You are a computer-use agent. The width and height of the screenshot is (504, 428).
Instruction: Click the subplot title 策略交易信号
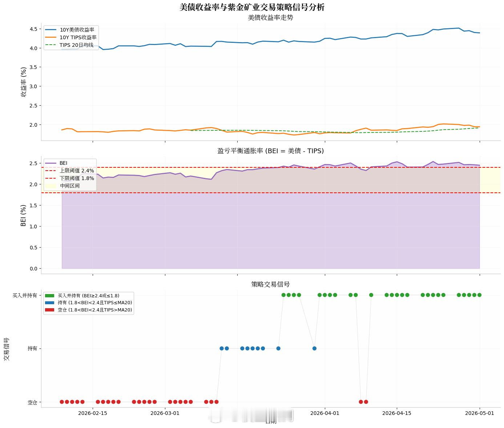click(x=270, y=284)
